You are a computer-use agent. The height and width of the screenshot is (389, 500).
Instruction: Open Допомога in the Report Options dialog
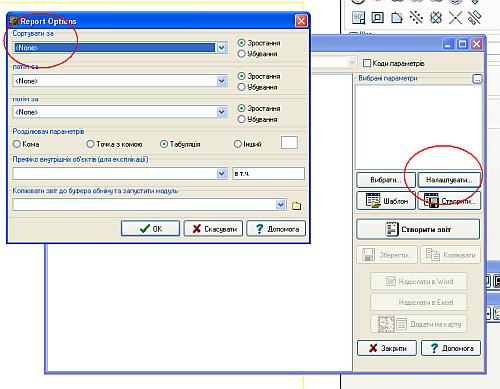click(276, 229)
